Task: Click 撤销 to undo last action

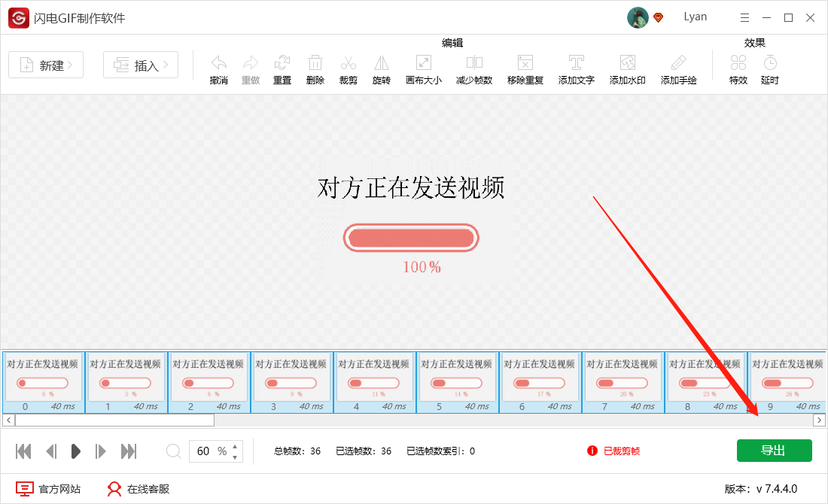Action: tap(218, 68)
